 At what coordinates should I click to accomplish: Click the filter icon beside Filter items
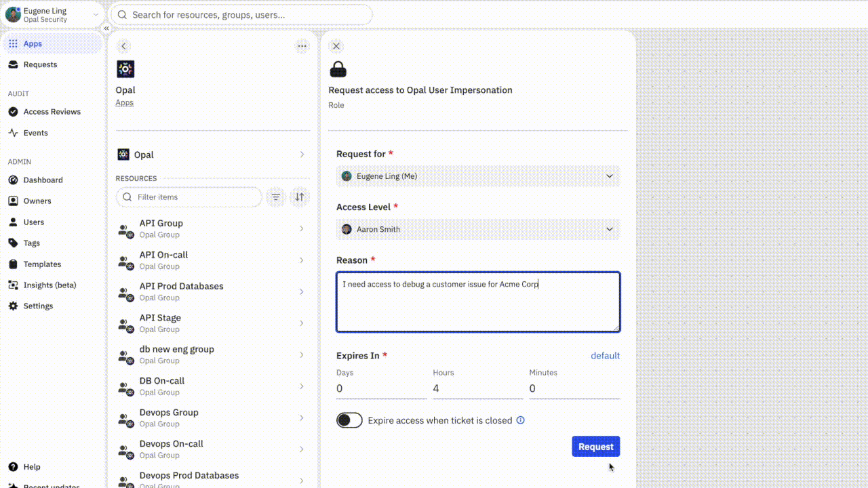[x=276, y=197]
